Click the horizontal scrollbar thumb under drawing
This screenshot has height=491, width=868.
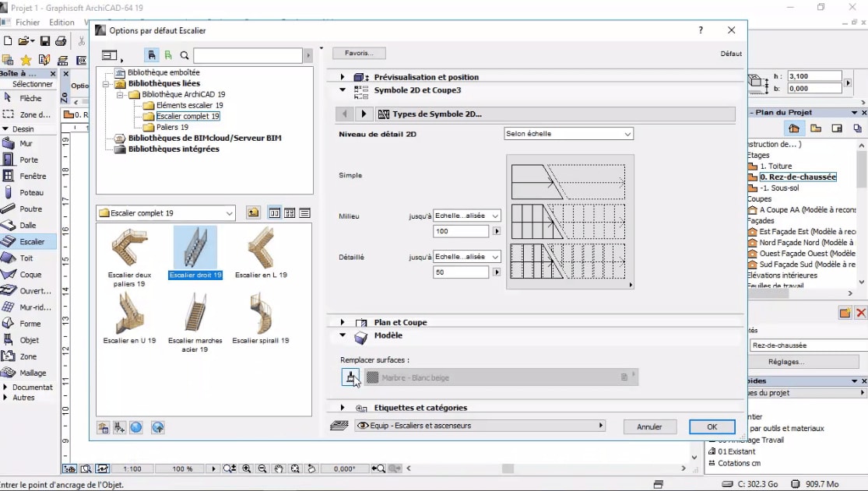click(x=508, y=468)
